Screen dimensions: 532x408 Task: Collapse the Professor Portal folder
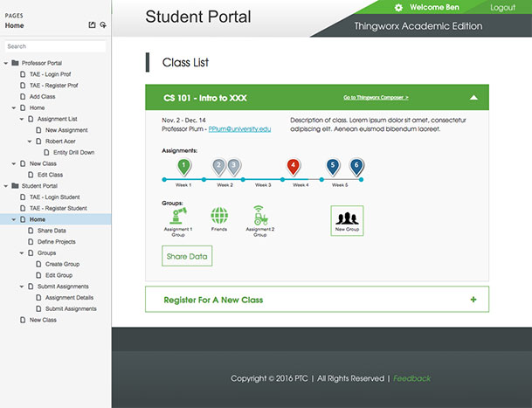[x=6, y=63]
